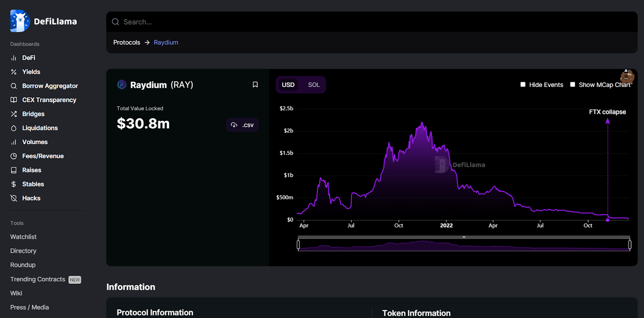Viewport: 644px width, 318px height.
Task: Click the Protocol Information heading
Action: pyautogui.click(x=155, y=313)
